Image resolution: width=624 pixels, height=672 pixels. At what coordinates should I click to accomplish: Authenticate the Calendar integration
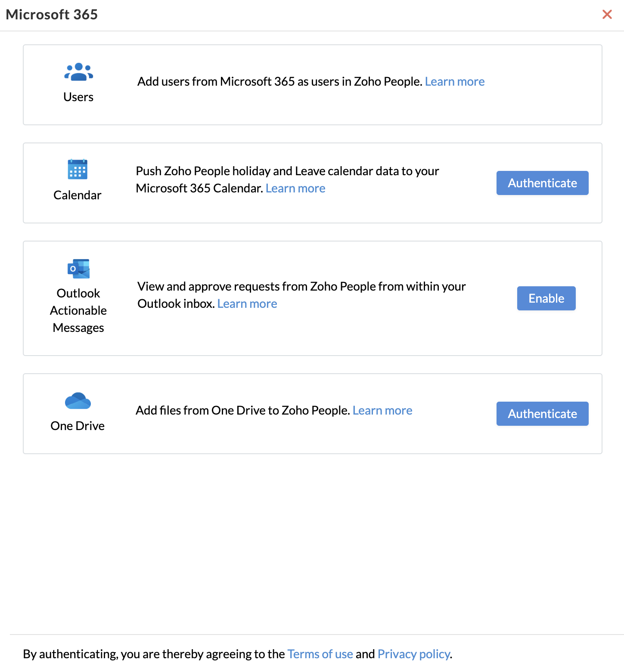pyautogui.click(x=543, y=183)
